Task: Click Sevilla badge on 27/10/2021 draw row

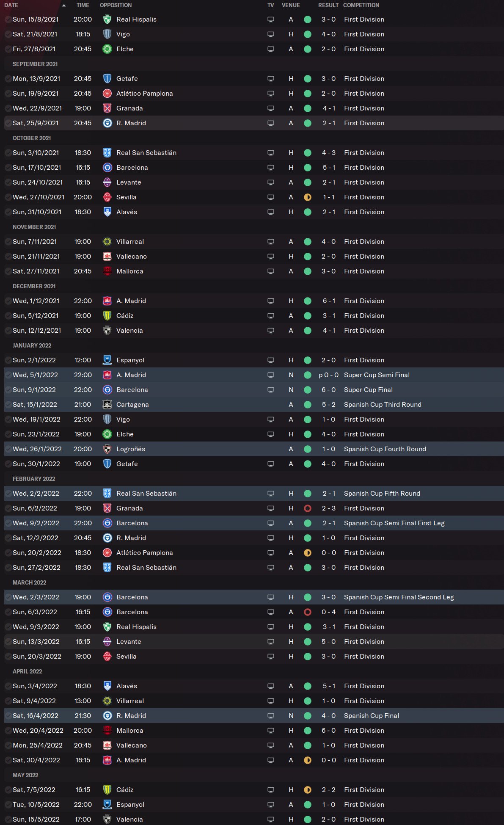Action: (x=107, y=197)
